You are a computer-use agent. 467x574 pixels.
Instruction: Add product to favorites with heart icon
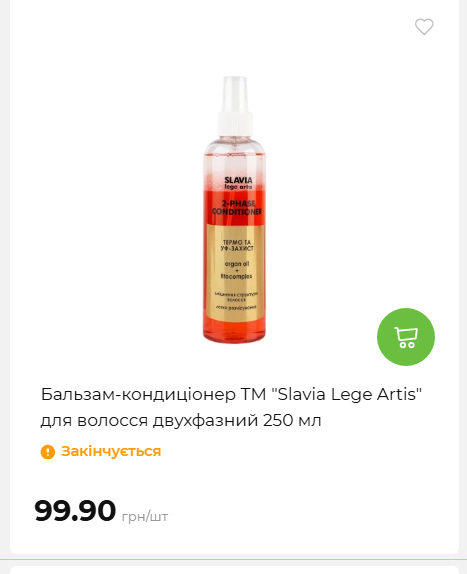[x=424, y=27]
